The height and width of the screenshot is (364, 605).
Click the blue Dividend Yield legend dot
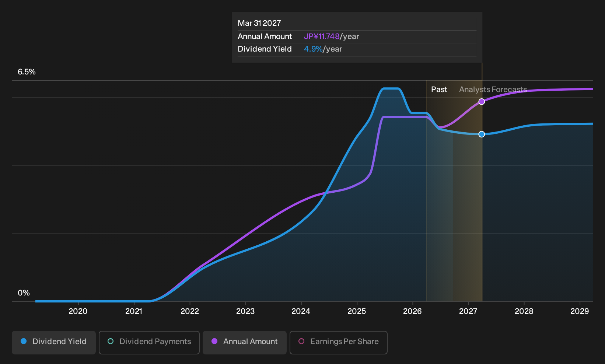point(24,341)
